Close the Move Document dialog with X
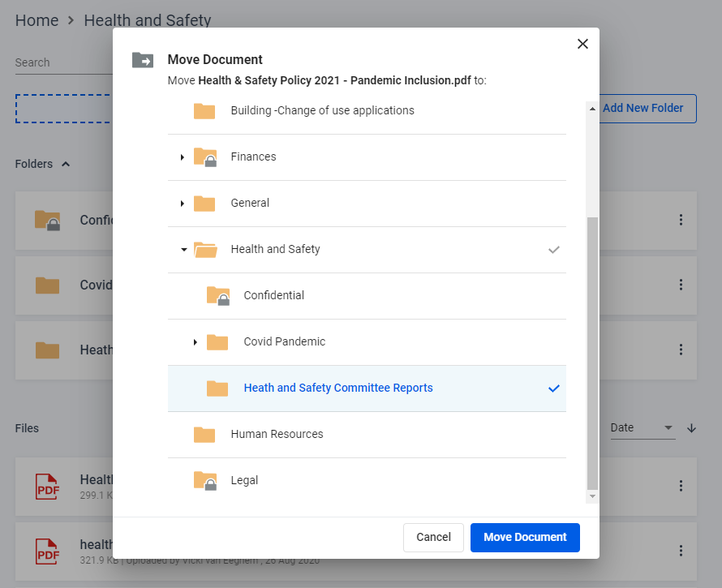This screenshot has height=588, width=722. 582,44
